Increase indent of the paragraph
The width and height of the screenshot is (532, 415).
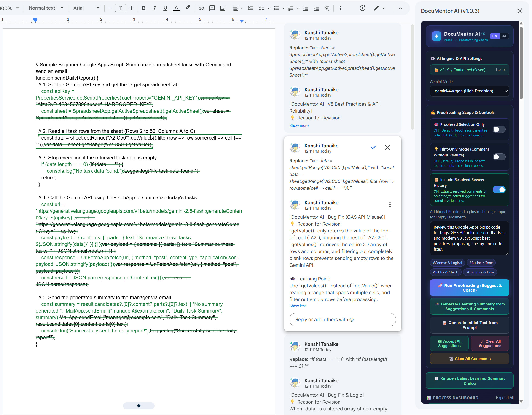[316, 8]
